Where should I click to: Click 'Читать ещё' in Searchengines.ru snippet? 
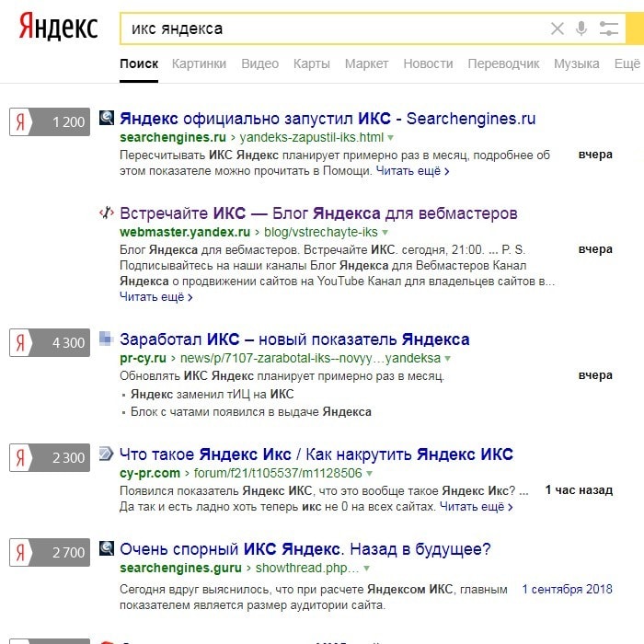[412, 171]
